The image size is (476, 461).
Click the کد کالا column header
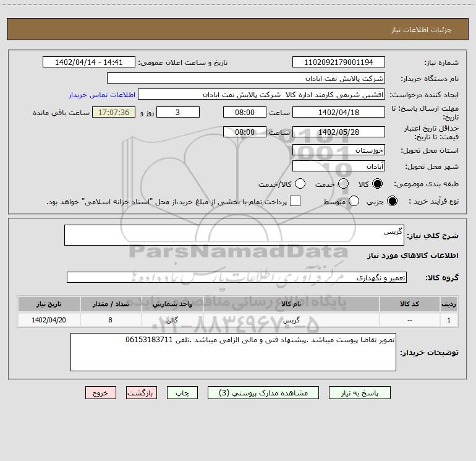point(409,304)
